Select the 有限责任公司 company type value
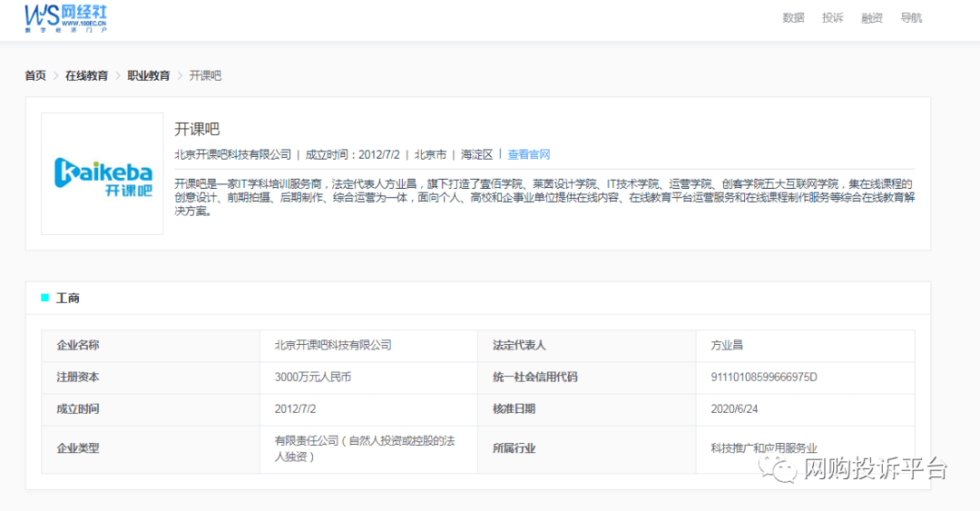This screenshot has width=980, height=511. coord(365,449)
